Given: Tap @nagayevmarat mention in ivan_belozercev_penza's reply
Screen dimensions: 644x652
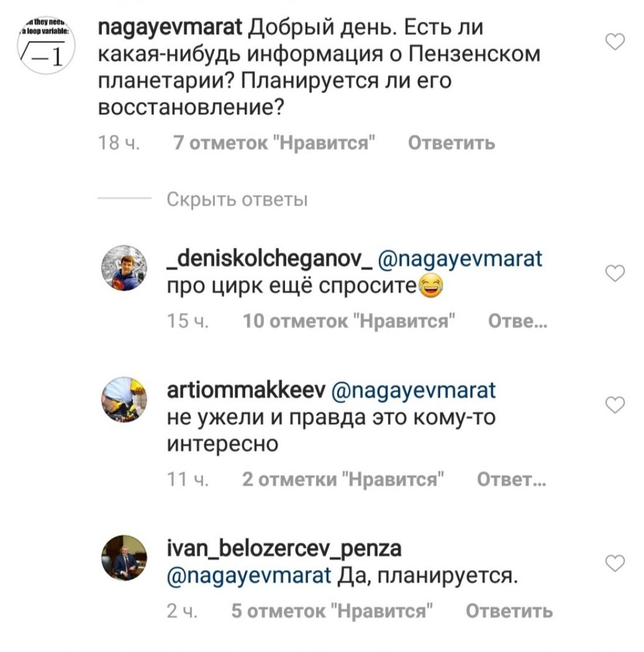Looking at the screenshot, I should coord(249,576).
